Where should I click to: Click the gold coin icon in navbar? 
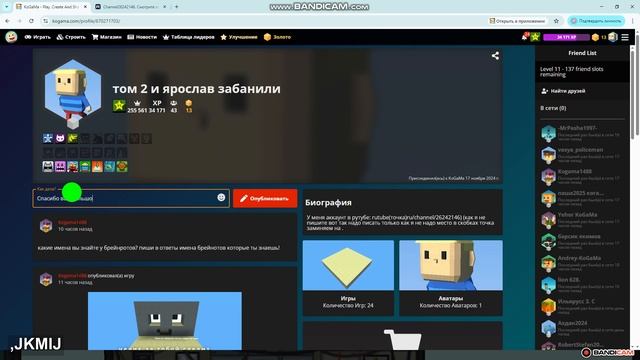(x=596, y=37)
